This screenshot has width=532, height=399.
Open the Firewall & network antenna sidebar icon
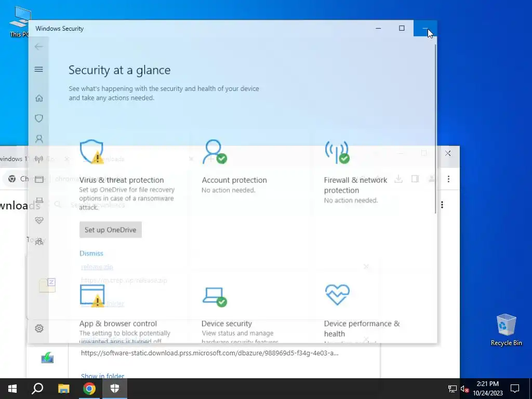point(39,159)
